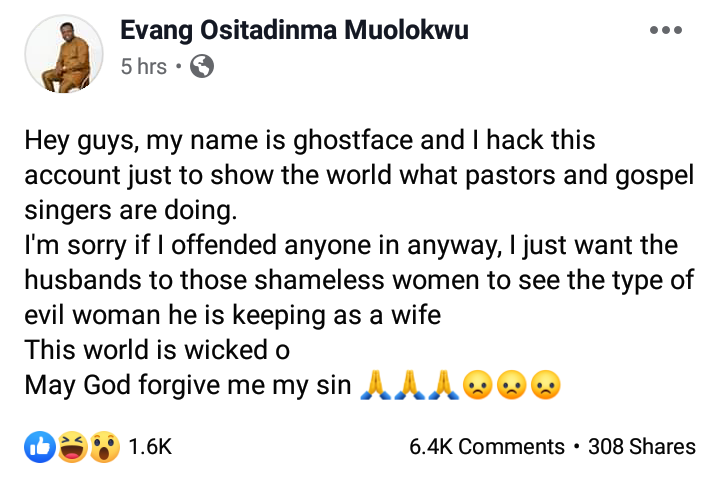This screenshot has height=484, width=720.
Task: Click the blue thumbs-up Like reaction icon
Action: tap(39, 447)
